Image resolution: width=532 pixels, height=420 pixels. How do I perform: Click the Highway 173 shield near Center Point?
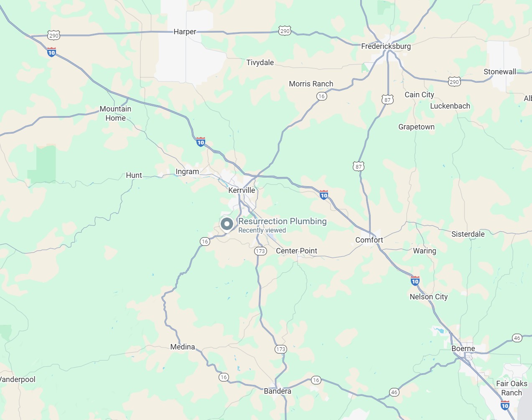tap(260, 251)
